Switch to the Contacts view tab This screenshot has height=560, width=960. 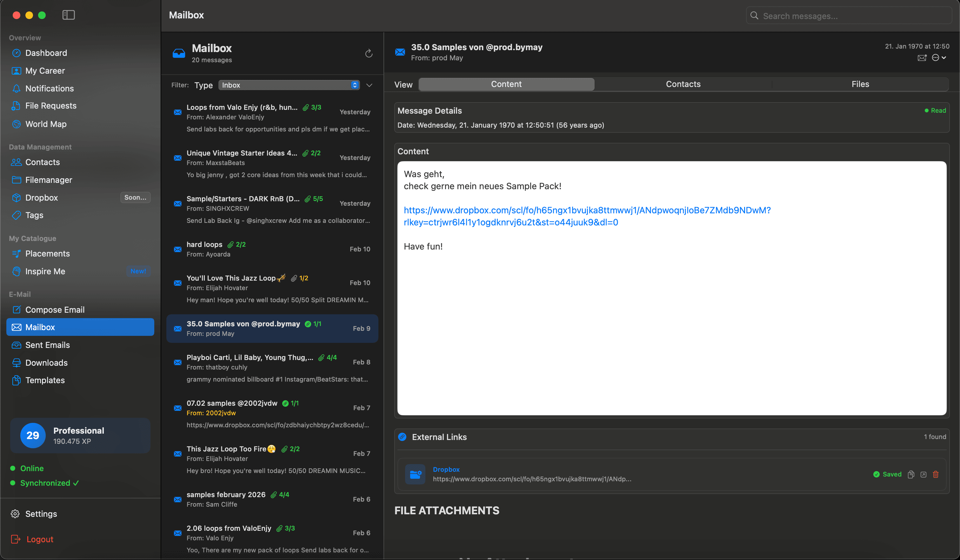[683, 84]
